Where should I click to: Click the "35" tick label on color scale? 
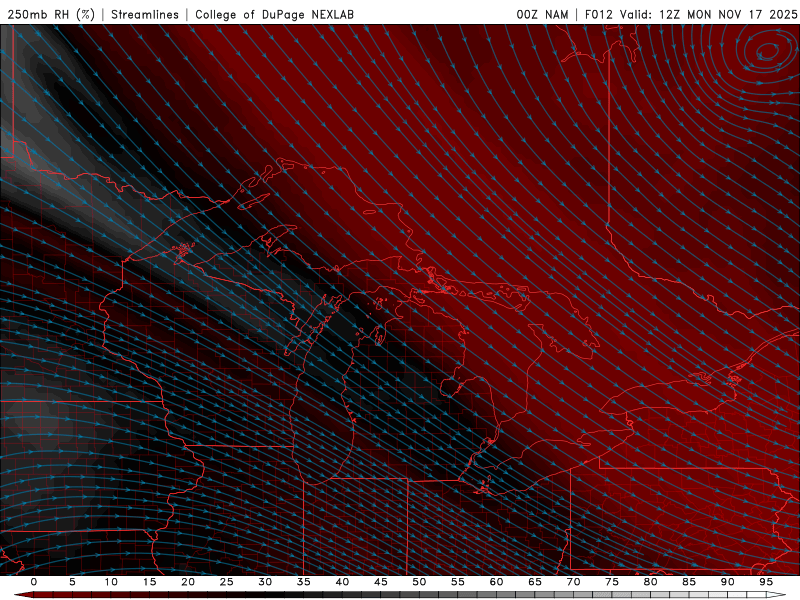[x=304, y=582]
